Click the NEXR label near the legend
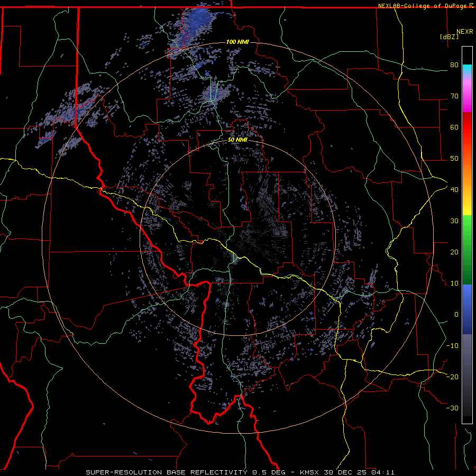 click(464, 32)
